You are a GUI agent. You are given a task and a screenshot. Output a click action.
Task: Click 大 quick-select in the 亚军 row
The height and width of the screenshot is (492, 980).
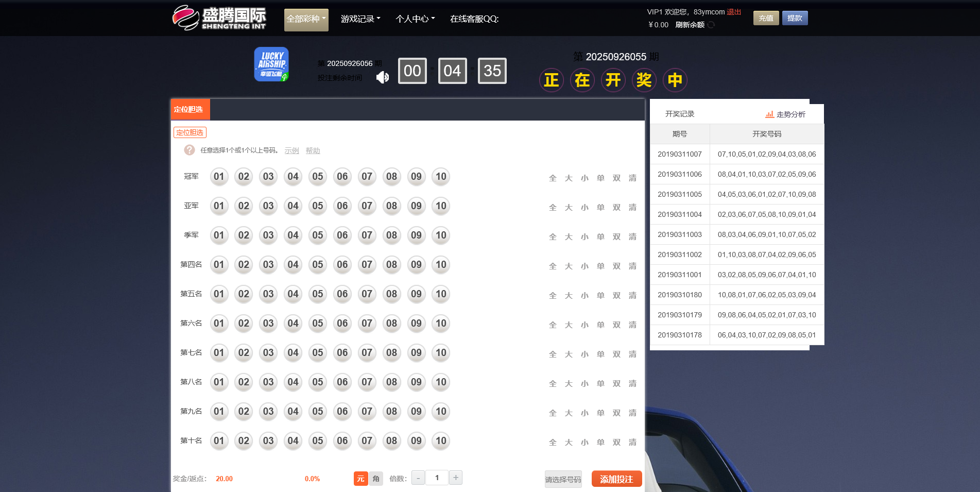pyautogui.click(x=569, y=208)
